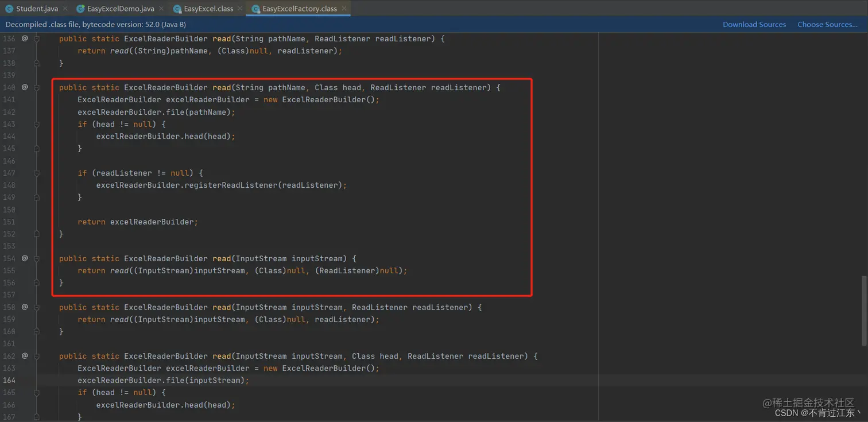Click the EasyExcelFactory.class file icon
This screenshot has height=422, width=868.
[255, 9]
